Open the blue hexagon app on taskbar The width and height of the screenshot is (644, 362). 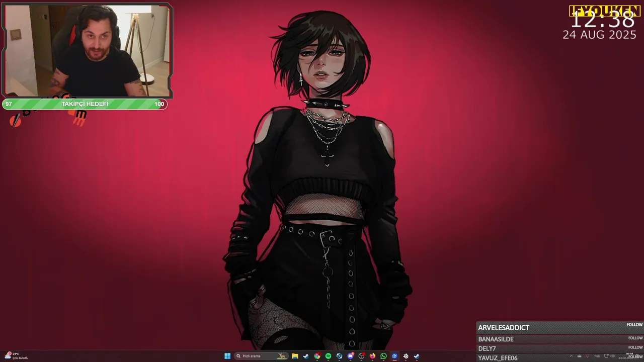(x=339, y=356)
